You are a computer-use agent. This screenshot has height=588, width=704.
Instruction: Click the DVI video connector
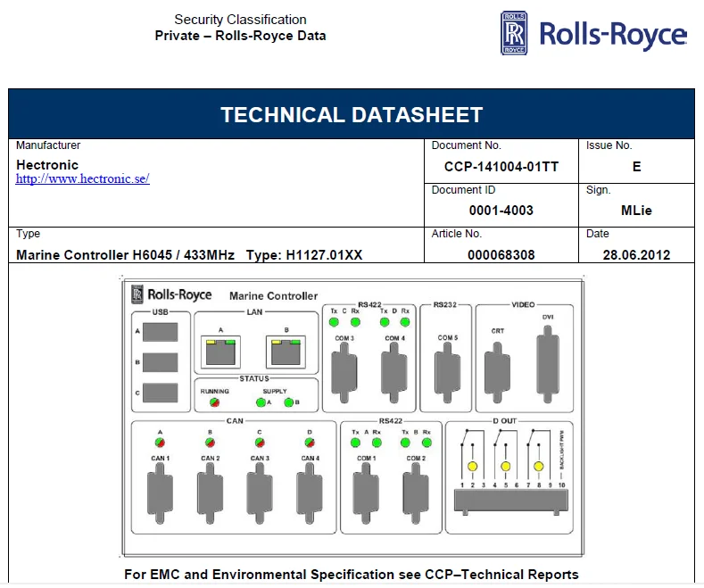click(x=548, y=364)
